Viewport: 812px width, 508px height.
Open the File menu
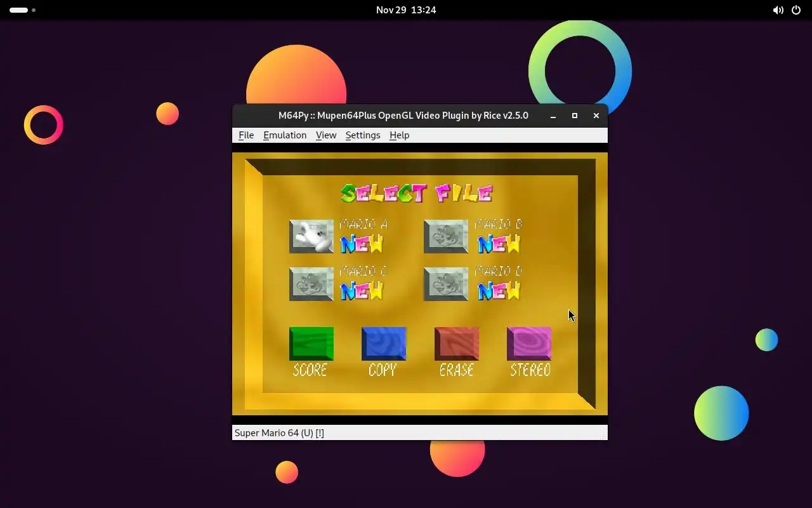pyautogui.click(x=246, y=135)
